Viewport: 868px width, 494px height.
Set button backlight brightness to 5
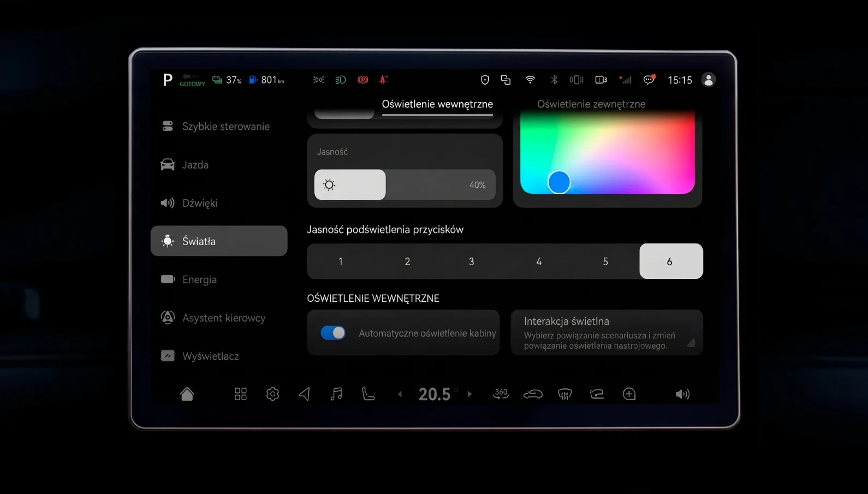605,261
